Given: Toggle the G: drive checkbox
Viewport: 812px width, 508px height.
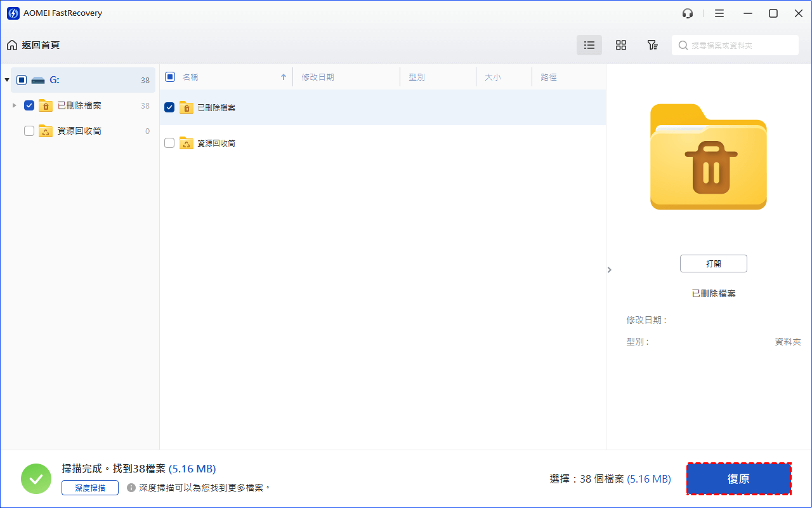Looking at the screenshot, I should point(22,80).
